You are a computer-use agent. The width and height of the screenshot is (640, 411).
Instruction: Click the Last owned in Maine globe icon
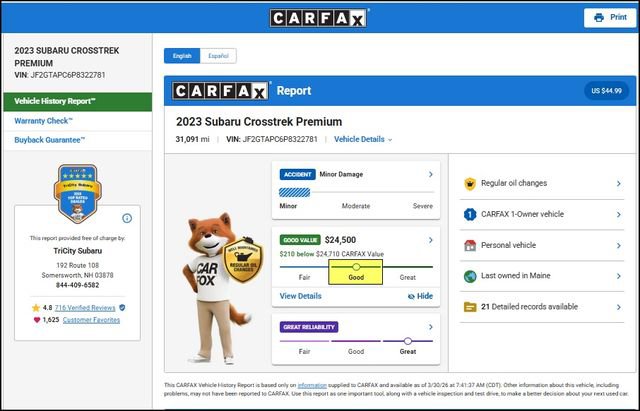(469, 276)
